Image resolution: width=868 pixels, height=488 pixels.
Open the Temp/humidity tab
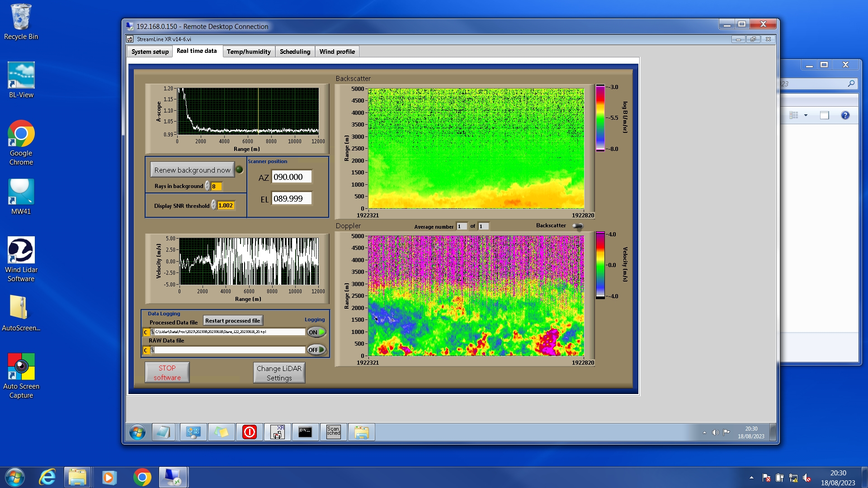249,52
